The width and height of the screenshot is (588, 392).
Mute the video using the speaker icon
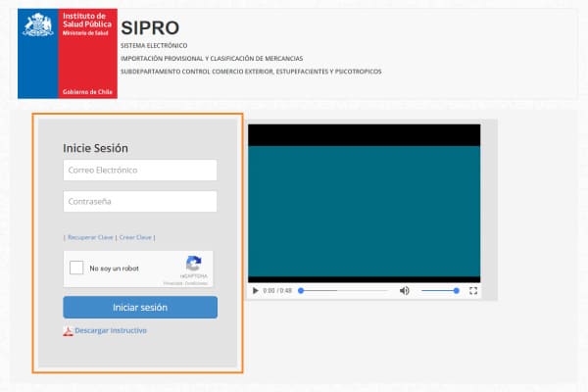[405, 291]
